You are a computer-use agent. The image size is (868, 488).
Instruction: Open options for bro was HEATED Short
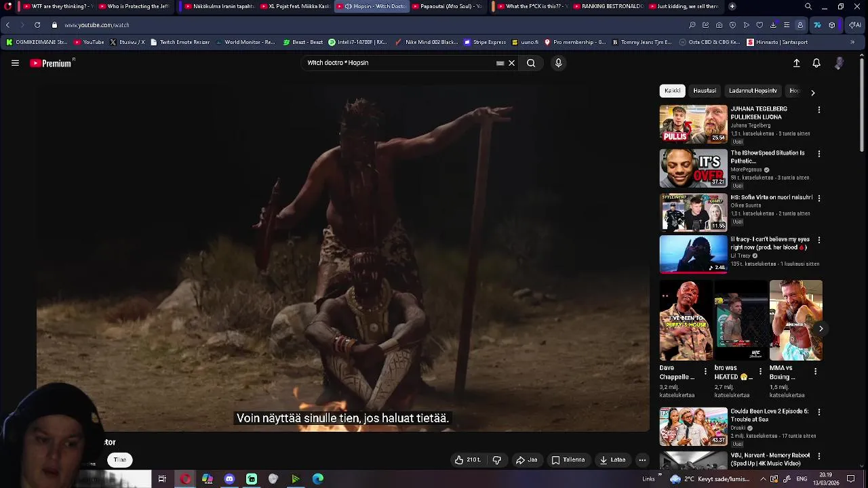pos(760,371)
